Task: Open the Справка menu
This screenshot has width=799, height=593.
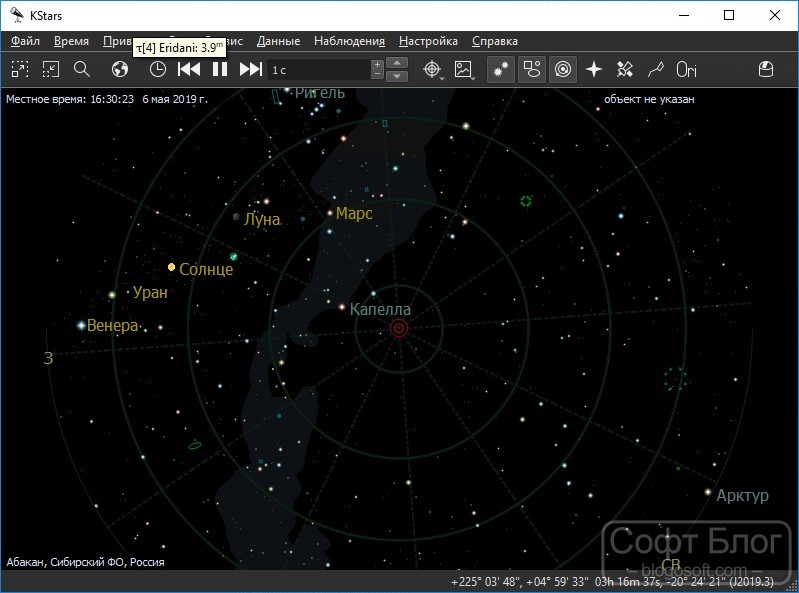Action: coord(495,41)
